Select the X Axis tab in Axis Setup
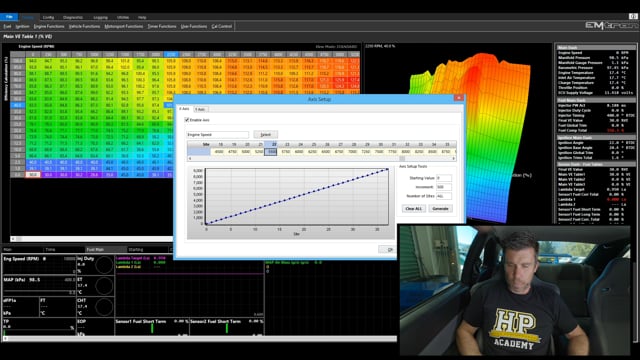This screenshot has height=360, width=640. point(184,109)
